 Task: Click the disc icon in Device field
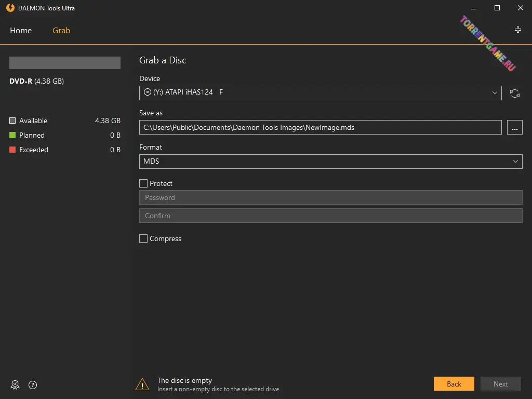click(x=148, y=92)
